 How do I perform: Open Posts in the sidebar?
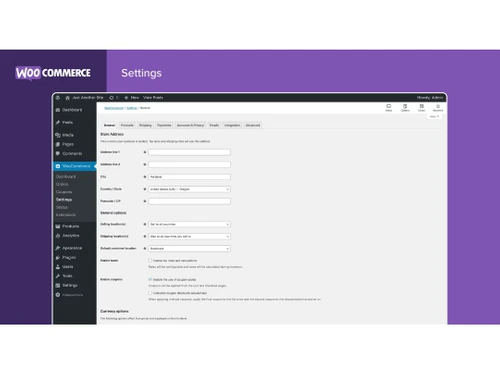64,123
